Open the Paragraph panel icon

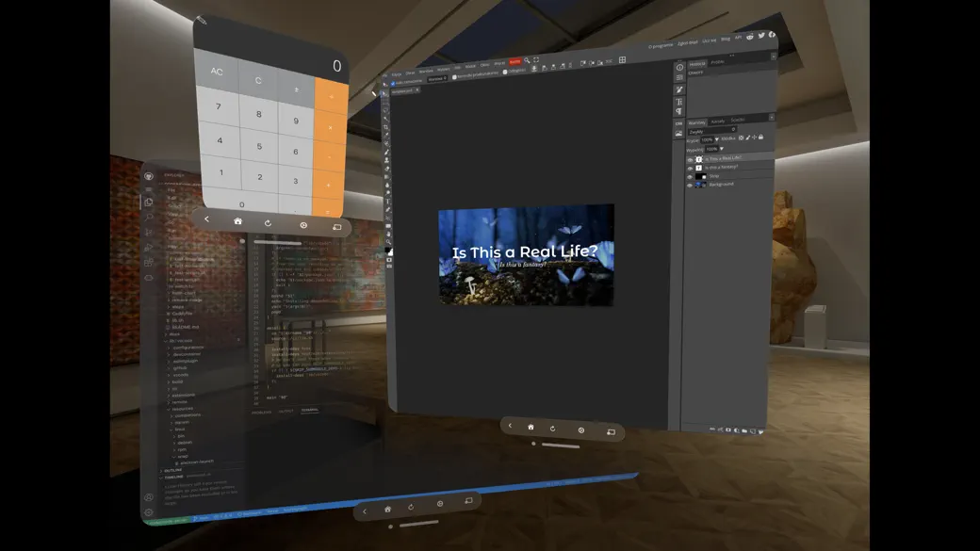pyautogui.click(x=678, y=112)
